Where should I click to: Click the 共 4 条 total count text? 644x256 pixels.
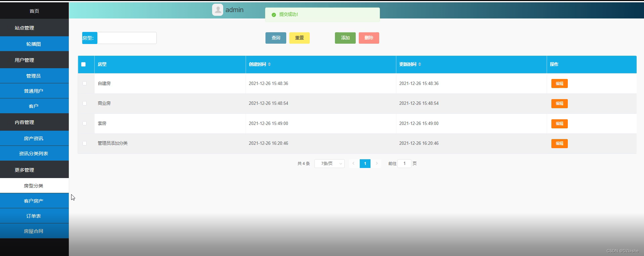[x=304, y=164]
